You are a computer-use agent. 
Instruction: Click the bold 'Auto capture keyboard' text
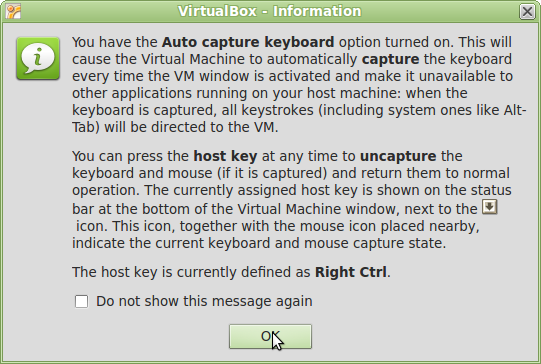pos(248,42)
